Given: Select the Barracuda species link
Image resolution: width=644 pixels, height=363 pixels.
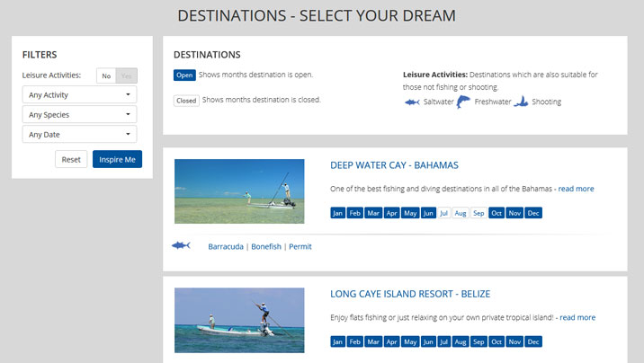Looking at the screenshot, I should coord(226,246).
